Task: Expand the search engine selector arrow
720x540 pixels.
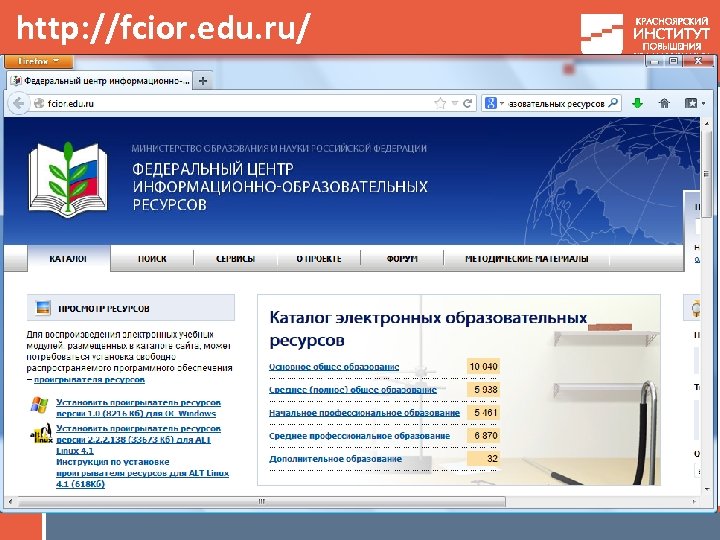Action: point(502,104)
